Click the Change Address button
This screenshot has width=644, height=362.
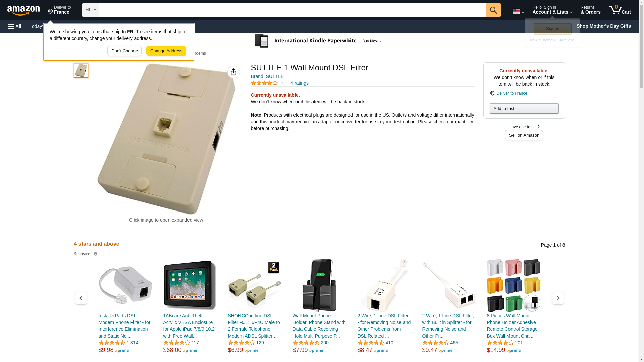tap(166, 51)
